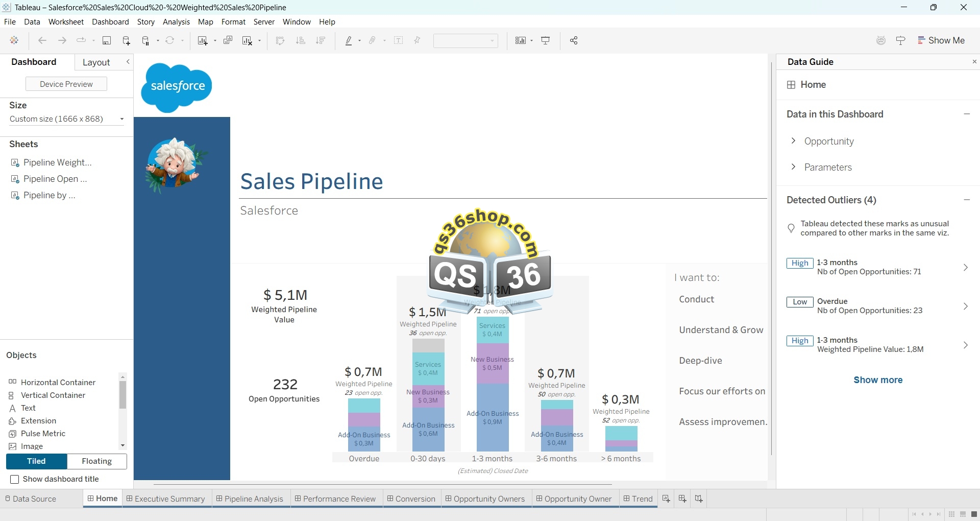Open Presentation Mode from the toolbar
The width and height of the screenshot is (980, 521).
tap(546, 41)
